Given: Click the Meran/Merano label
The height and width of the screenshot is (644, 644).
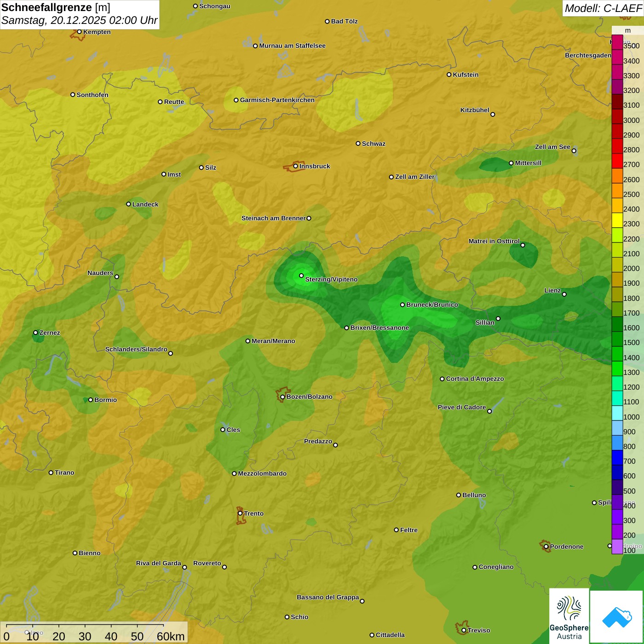Looking at the screenshot, I should coord(273,341).
